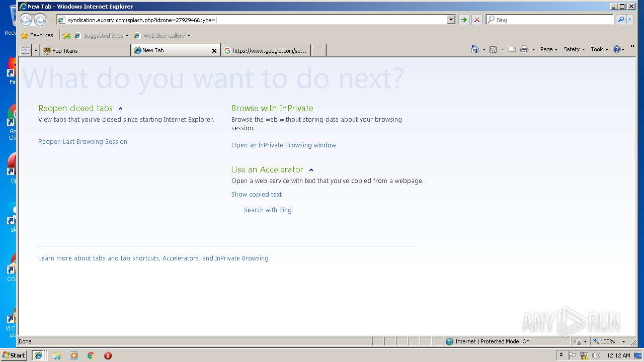The image size is (644, 362).
Task: Open the search provider dropdown arrow
Action: point(630,20)
